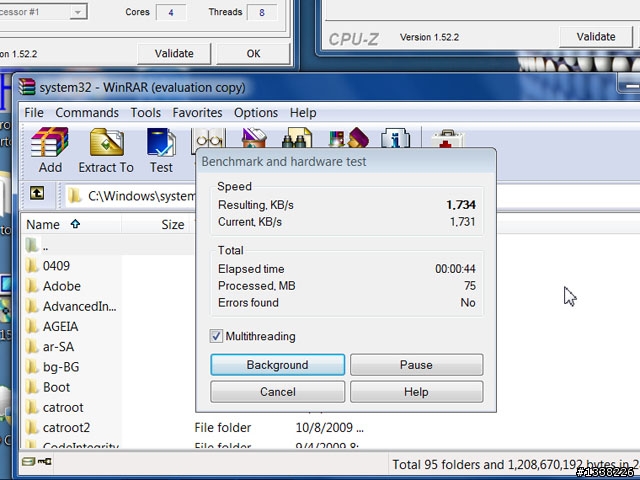Select the 0409 folder icon
The width and height of the screenshot is (640, 480).
coord(32,266)
